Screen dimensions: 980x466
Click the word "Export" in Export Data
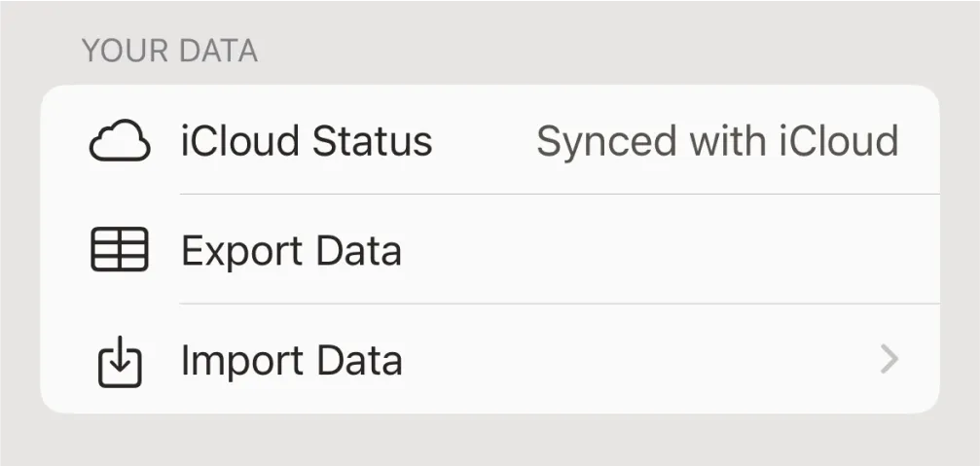(240, 251)
